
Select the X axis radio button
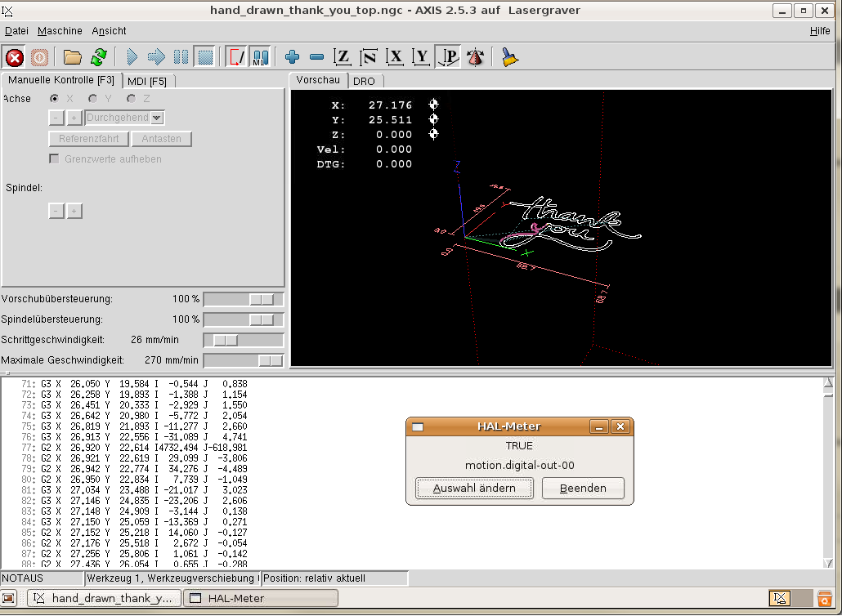54,99
